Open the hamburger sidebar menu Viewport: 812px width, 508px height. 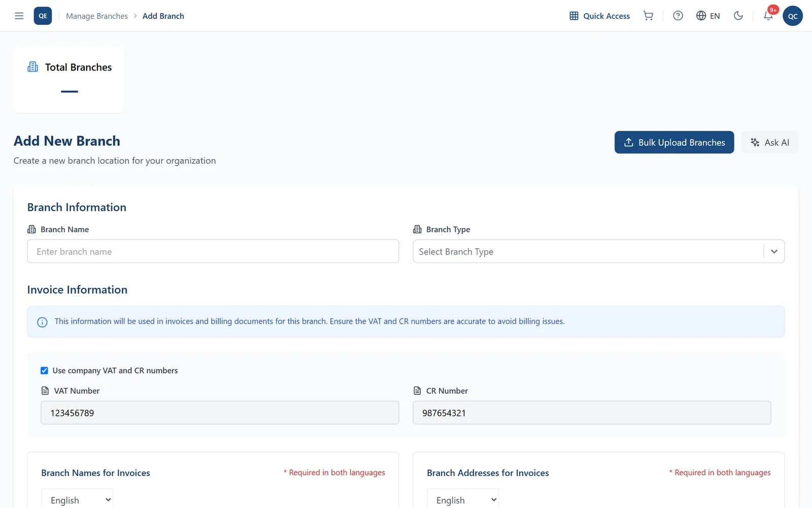pos(19,16)
